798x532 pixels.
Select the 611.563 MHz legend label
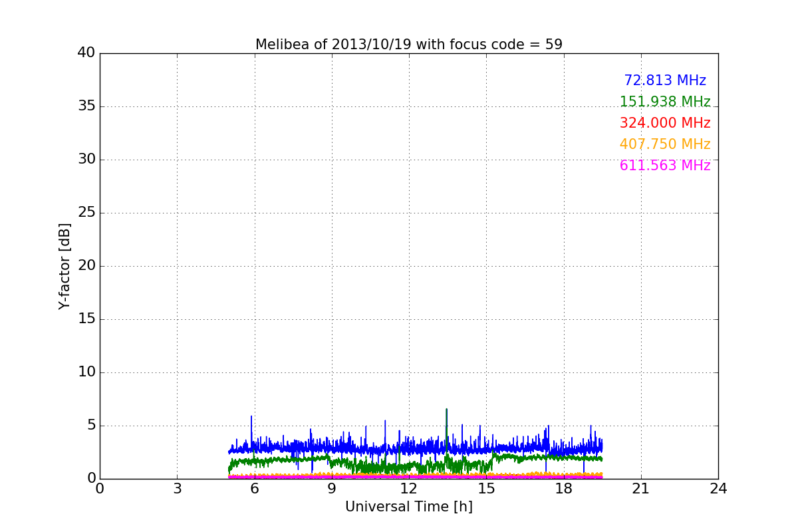coord(665,166)
